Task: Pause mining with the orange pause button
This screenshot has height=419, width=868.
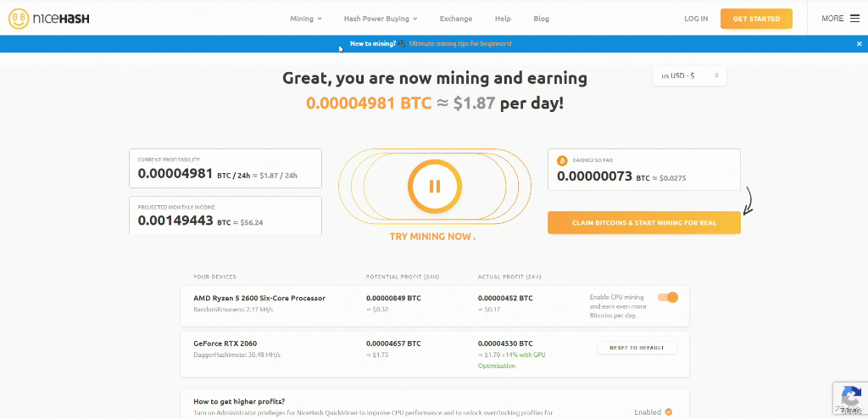Action: [434, 187]
